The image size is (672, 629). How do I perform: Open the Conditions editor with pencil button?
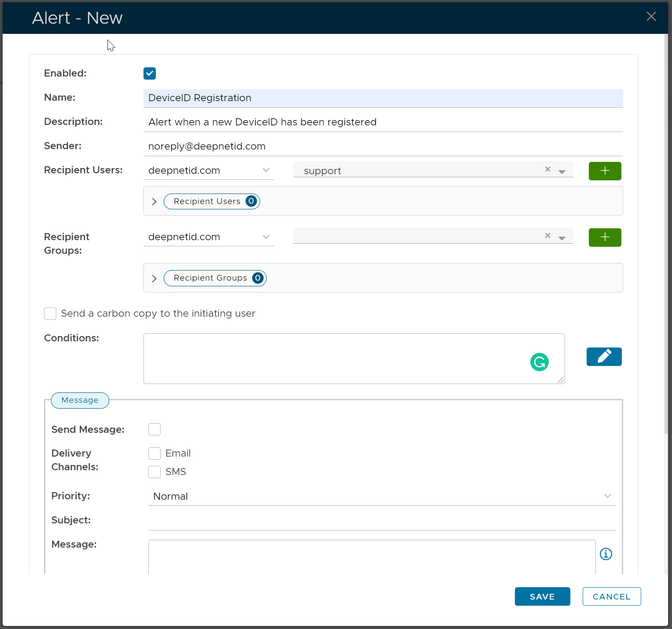(x=604, y=357)
